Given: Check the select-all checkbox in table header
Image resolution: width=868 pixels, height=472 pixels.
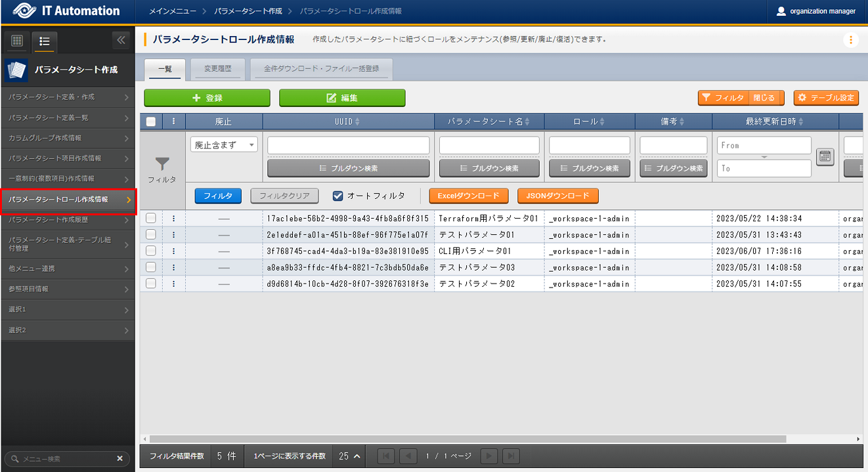Looking at the screenshot, I should (x=151, y=121).
